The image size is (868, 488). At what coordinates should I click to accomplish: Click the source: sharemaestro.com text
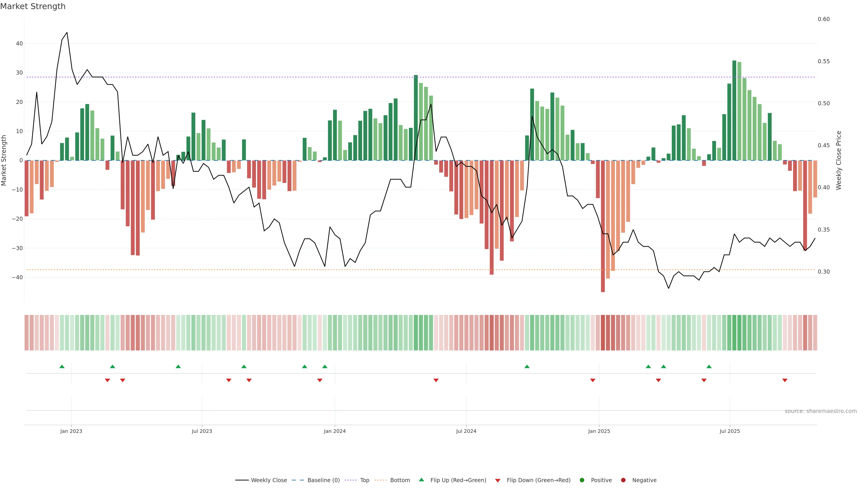(x=821, y=411)
